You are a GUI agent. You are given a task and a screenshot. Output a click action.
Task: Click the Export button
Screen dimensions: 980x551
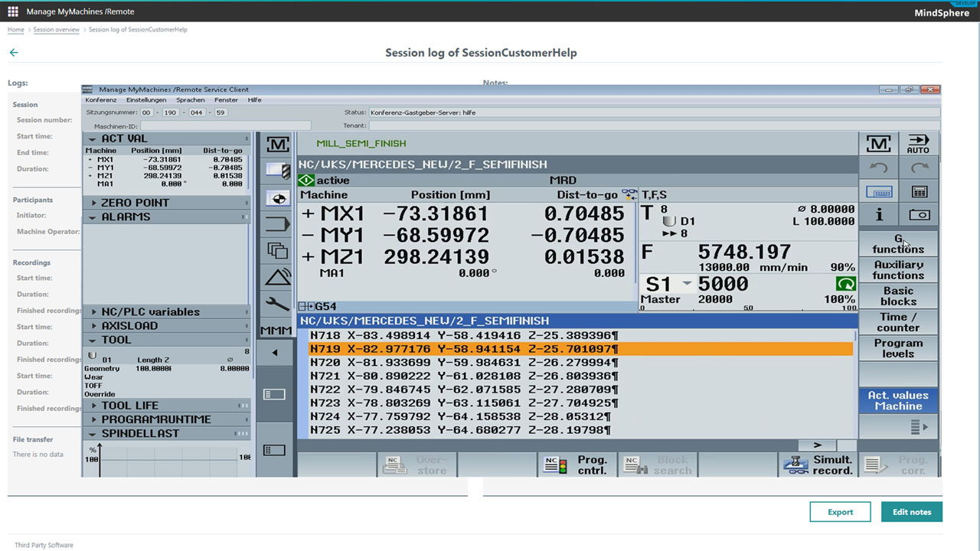pos(840,512)
